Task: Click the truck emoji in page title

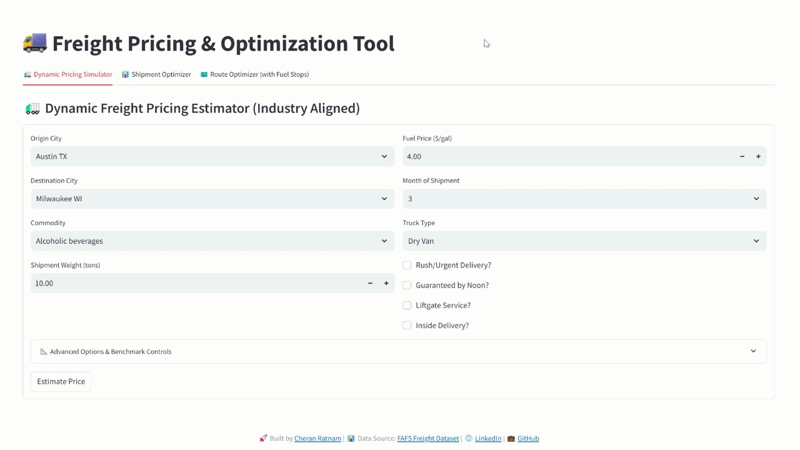Action: coord(34,43)
